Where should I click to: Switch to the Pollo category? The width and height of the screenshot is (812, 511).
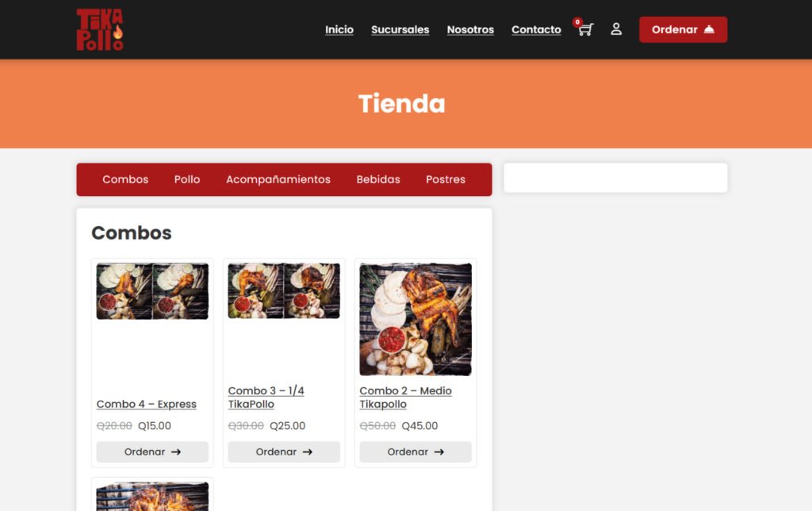(187, 179)
